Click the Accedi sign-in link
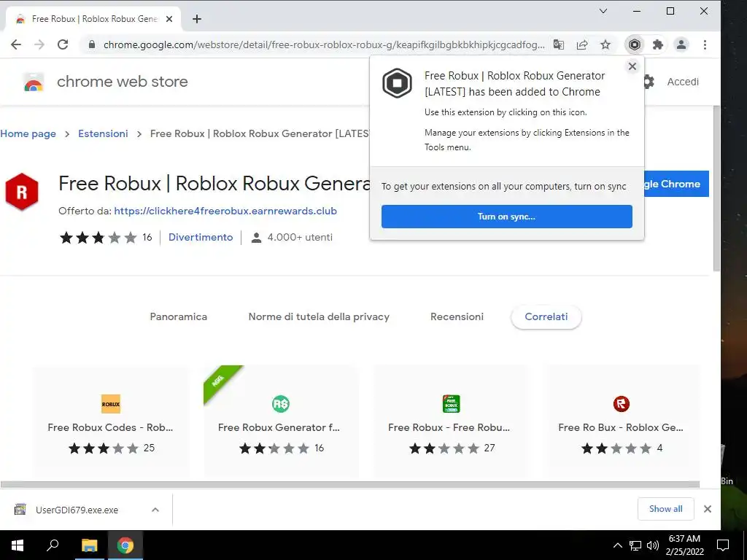 (683, 82)
